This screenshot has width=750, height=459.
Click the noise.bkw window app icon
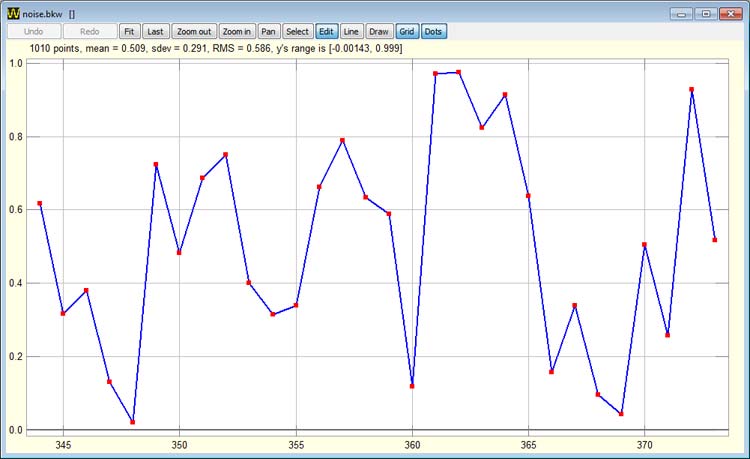[x=14, y=13]
